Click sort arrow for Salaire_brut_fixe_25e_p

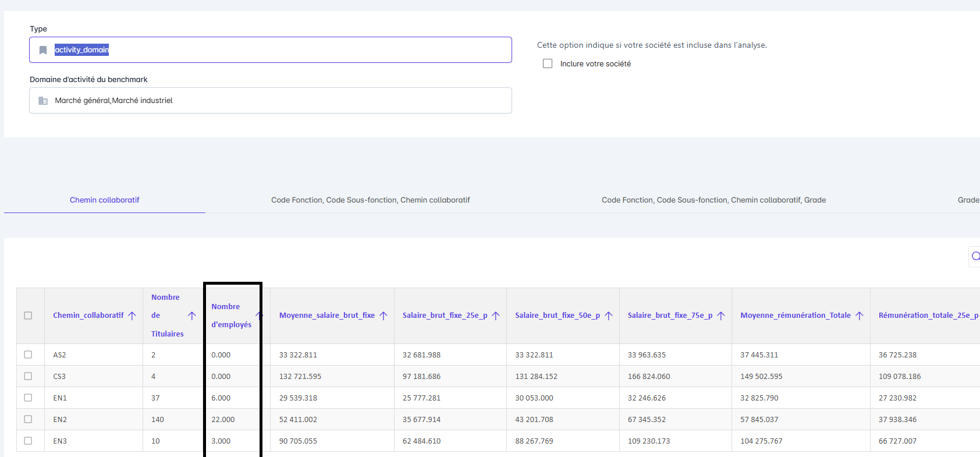pos(496,316)
